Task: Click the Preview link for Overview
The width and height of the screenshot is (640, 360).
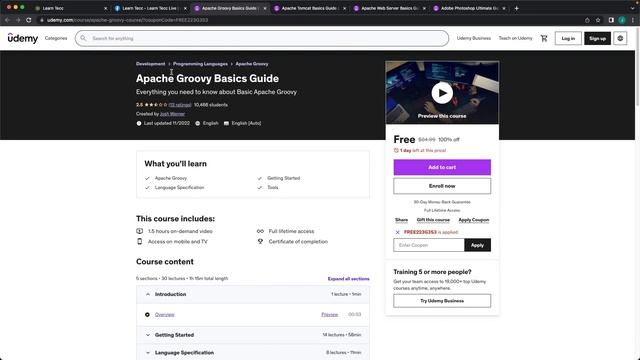Action: point(329,315)
